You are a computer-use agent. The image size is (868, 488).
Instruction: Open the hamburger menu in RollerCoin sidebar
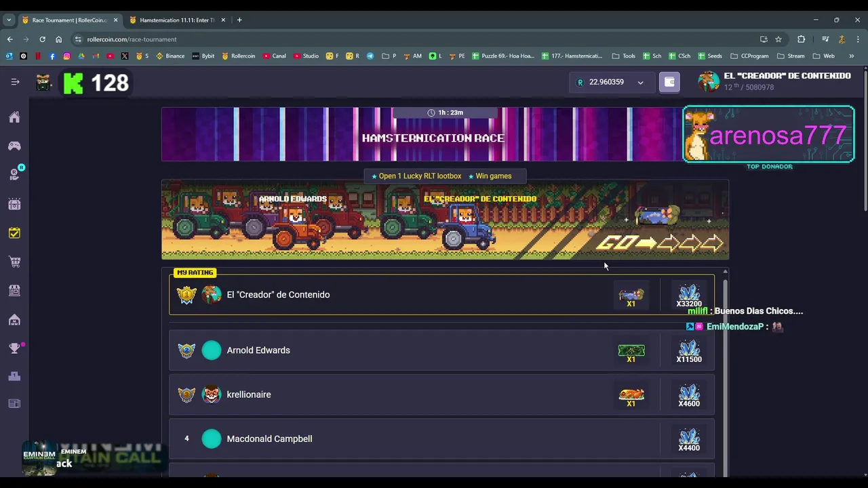click(15, 82)
